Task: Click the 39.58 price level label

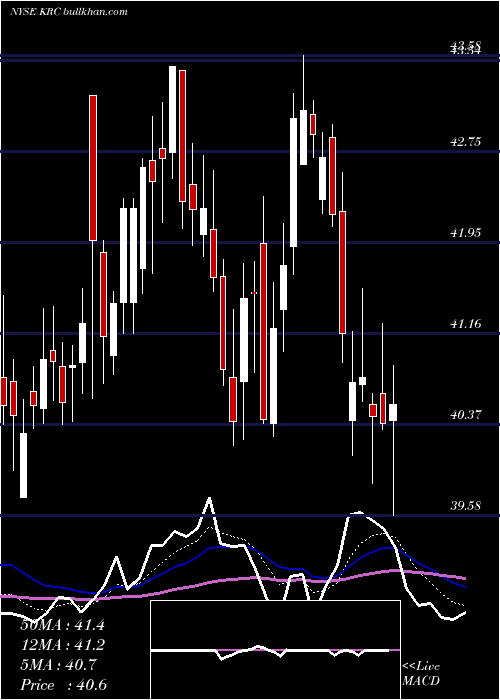Action: point(467,506)
